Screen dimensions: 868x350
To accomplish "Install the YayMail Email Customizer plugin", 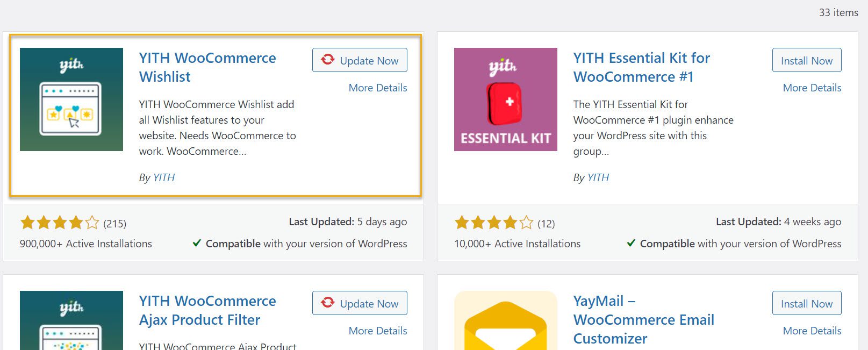I will [807, 303].
